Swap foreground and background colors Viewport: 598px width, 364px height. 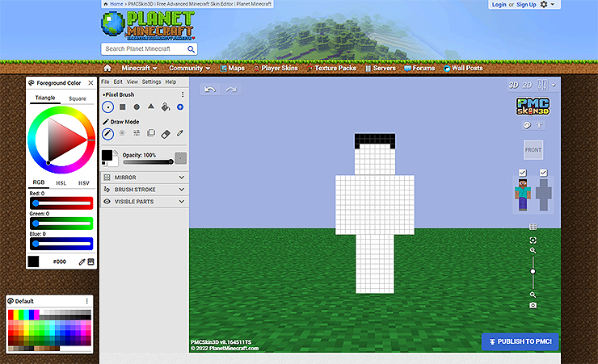click(x=116, y=153)
